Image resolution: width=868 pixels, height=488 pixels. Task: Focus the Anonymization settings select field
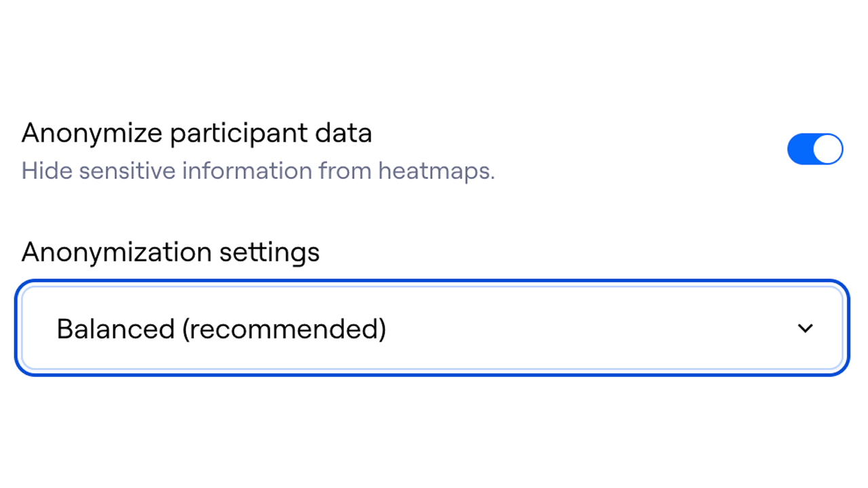[432, 329]
